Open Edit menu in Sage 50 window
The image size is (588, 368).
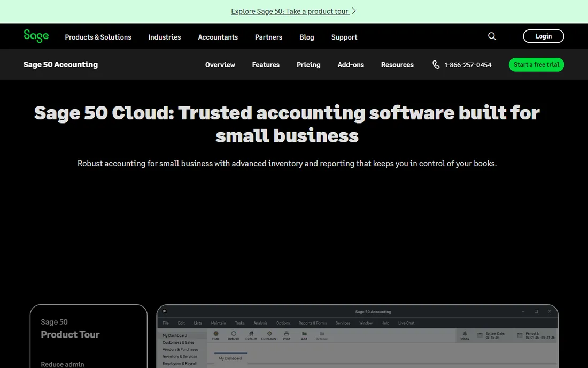[182, 323]
